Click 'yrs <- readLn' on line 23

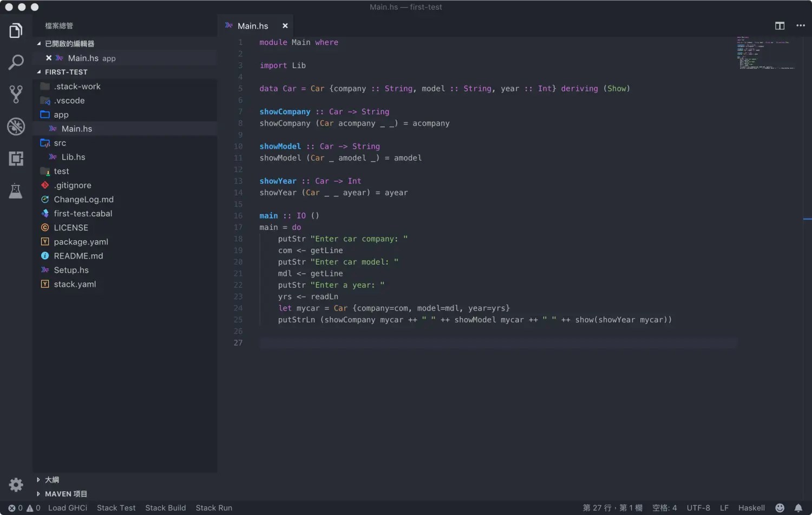308,296
